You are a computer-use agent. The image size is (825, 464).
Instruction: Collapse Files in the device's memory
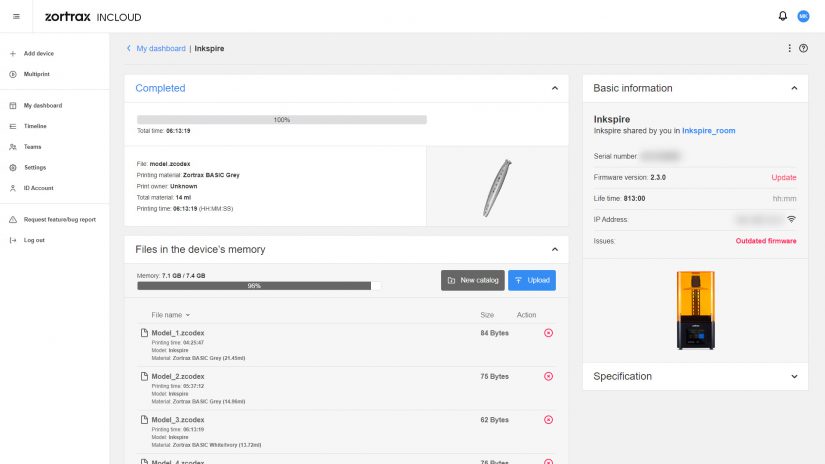pos(555,249)
